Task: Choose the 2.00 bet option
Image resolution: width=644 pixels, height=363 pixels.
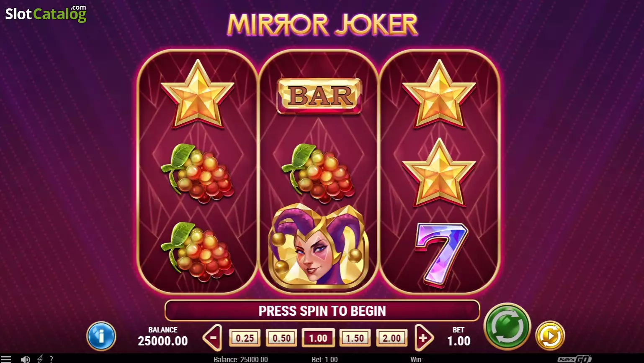Action: coord(392,338)
